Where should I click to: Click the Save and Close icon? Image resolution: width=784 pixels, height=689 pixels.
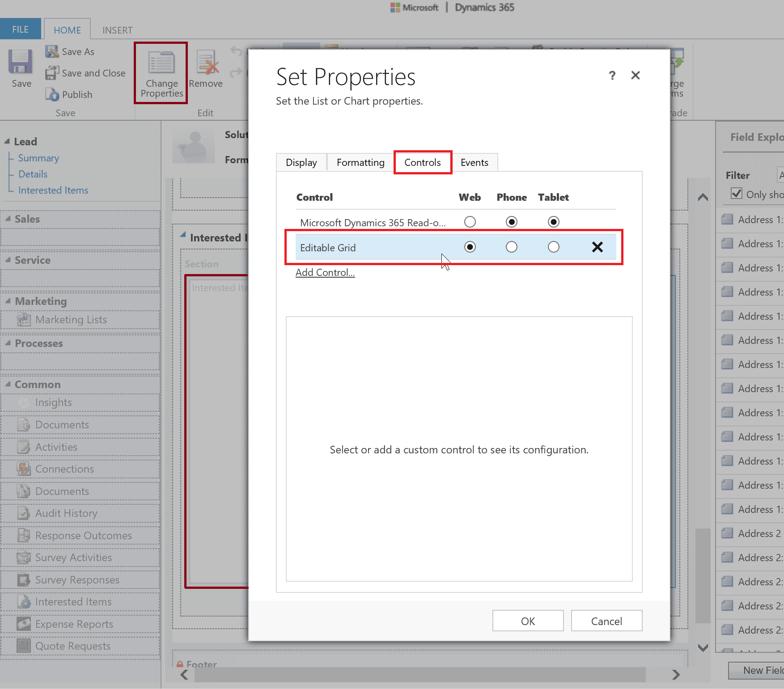(52, 73)
